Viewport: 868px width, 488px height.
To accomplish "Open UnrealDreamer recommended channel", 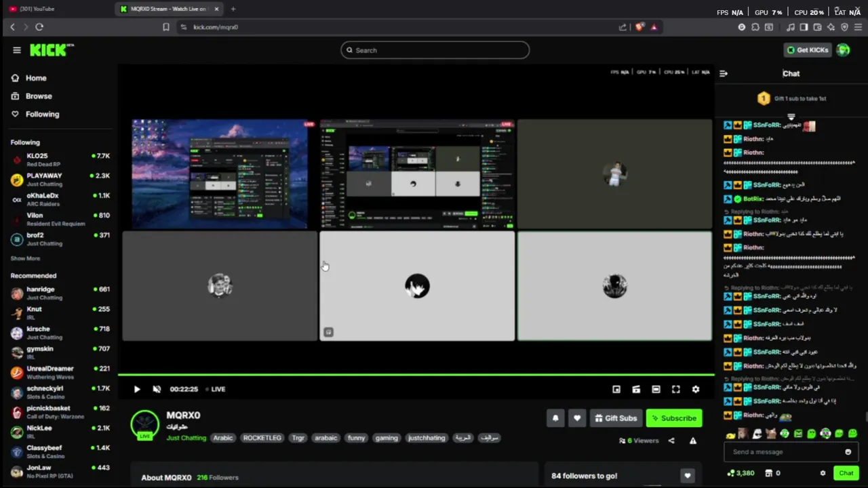I will [60, 372].
